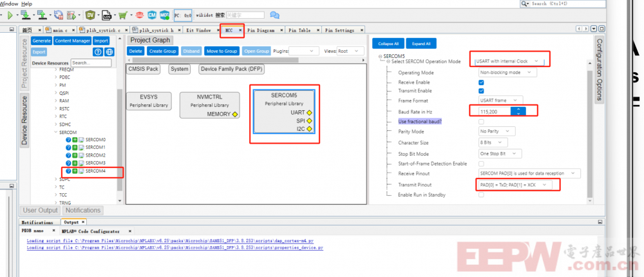
Task: Open help icon for SERCOM1
Action: 69,148
